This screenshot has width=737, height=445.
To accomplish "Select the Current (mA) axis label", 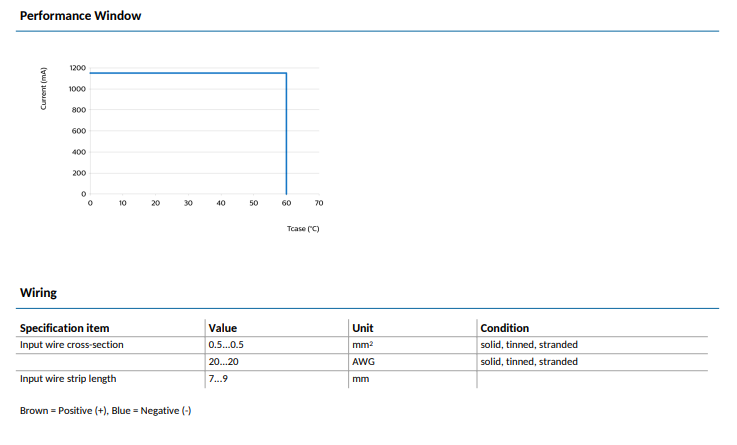I will (43, 88).
